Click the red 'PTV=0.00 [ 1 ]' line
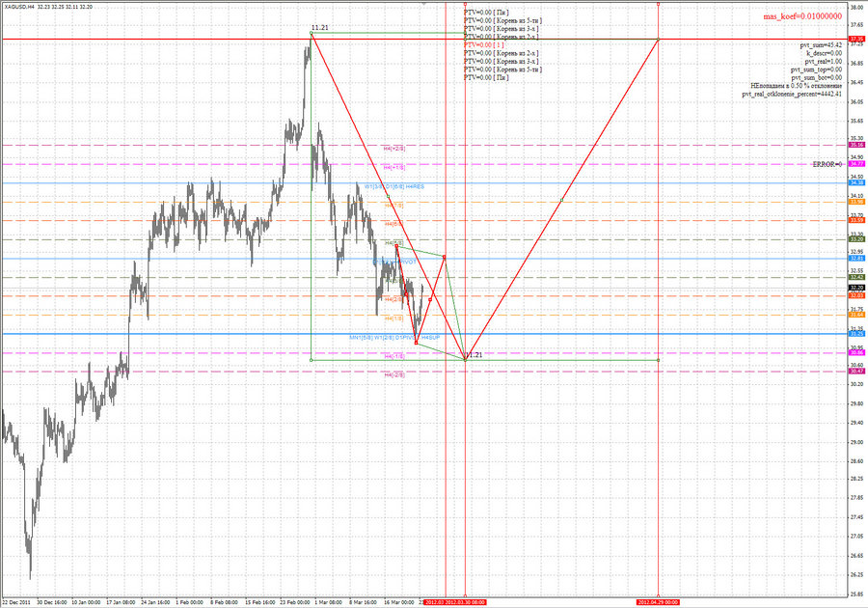Image resolution: width=868 pixels, height=608 pixels. click(484, 44)
